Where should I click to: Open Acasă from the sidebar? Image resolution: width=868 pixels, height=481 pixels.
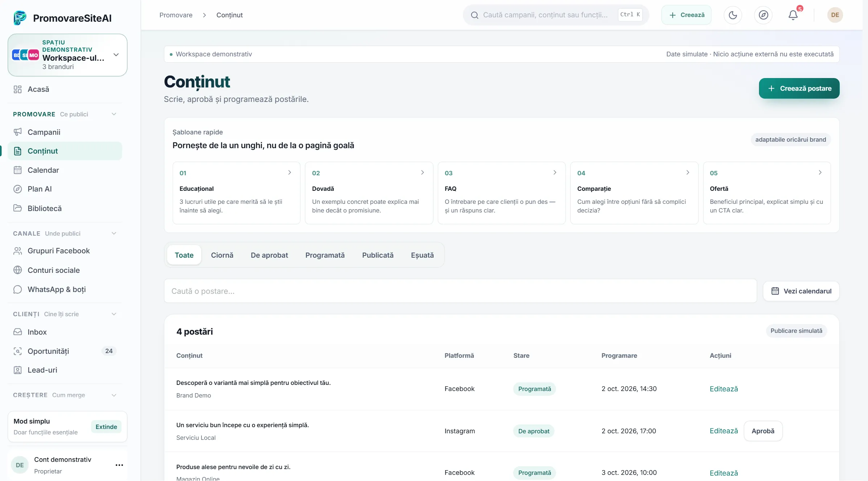pos(65,89)
